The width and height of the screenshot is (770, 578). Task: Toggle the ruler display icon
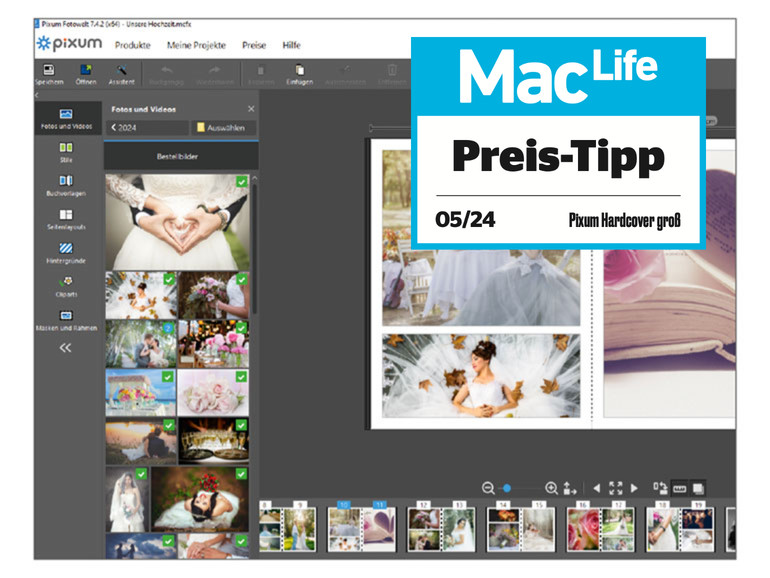coord(680,489)
